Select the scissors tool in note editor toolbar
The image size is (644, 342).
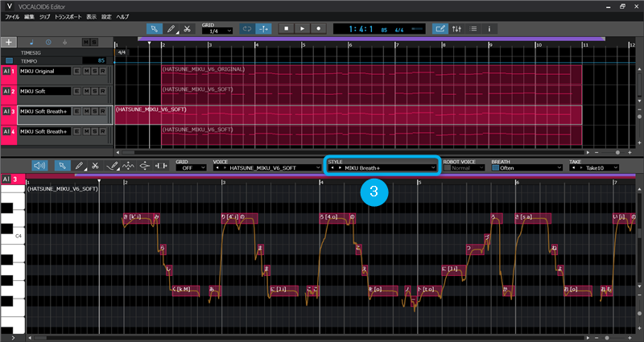coord(95,166)
